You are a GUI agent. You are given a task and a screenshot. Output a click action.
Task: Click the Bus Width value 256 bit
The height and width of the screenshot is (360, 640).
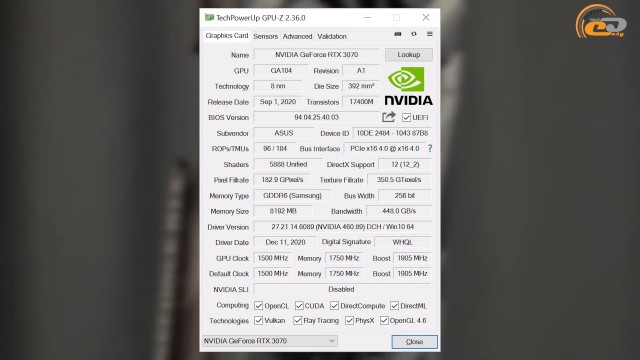coord(405,196)
